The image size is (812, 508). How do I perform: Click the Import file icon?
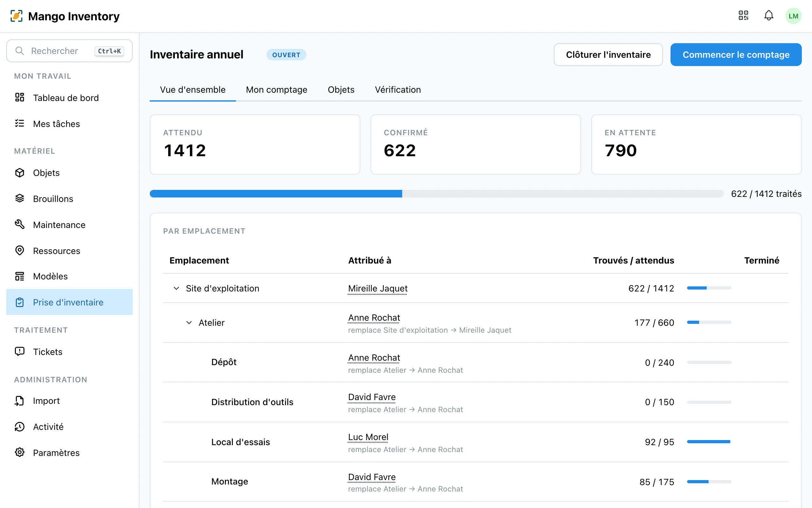tap(19, 400)
